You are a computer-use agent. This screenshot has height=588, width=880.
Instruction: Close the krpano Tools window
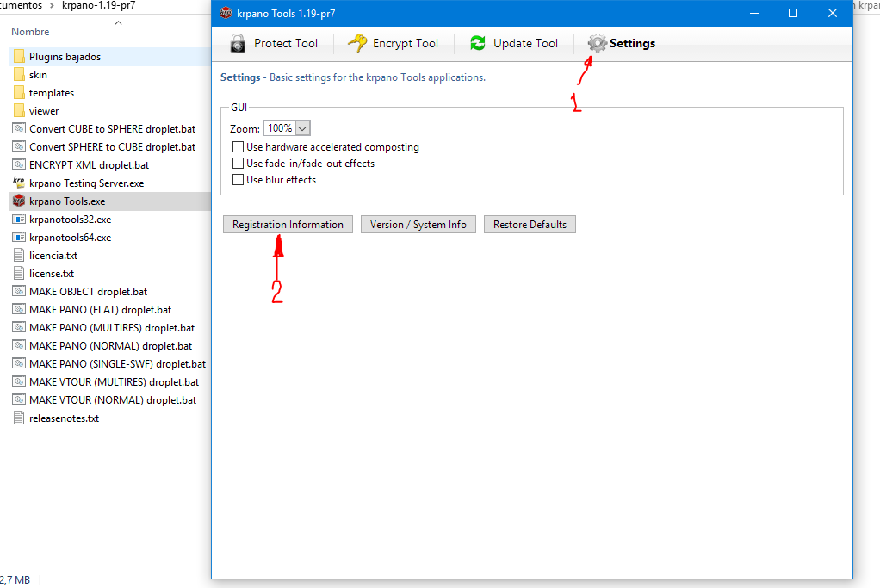point(833,13)
